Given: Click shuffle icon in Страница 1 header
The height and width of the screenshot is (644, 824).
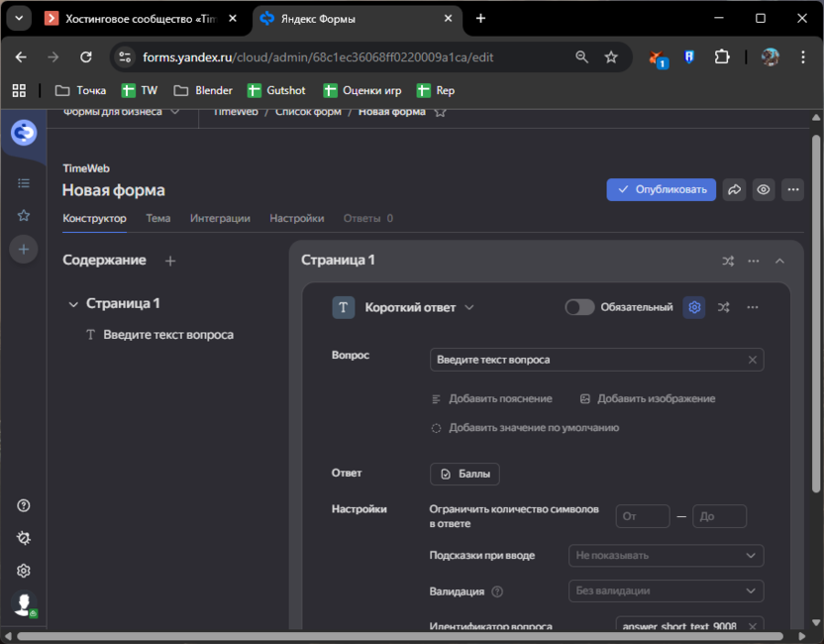Looking at the screenshot, I should tap(728, 261).
